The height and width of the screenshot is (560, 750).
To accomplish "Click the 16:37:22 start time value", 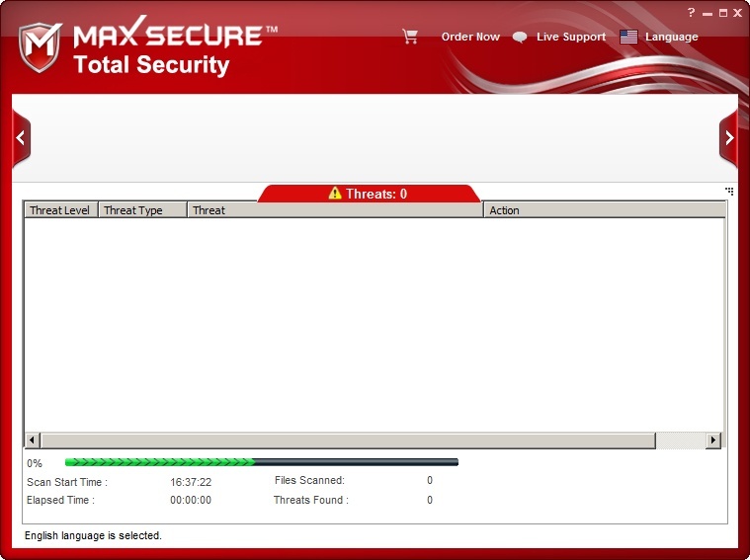I will pyautogui.click(x=191, y=482).
